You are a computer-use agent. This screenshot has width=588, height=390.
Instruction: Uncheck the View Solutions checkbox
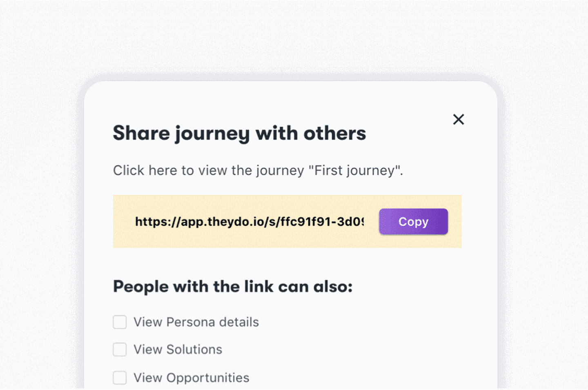[119, 350]
